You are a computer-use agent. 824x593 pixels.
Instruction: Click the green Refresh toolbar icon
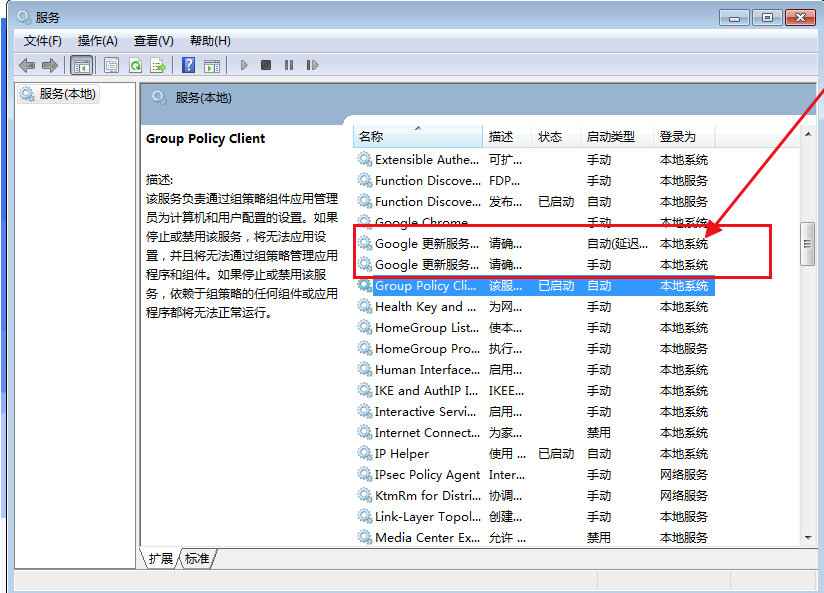tap(134, 66)
